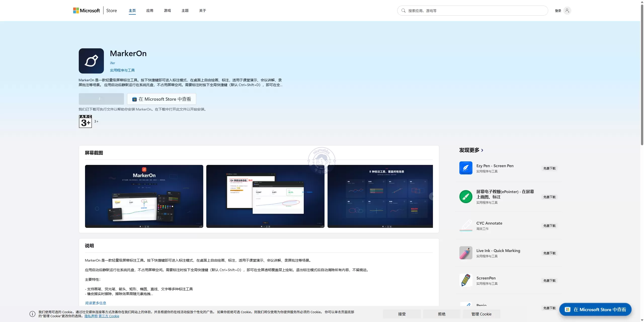644x322 pixels.
Task: Open the ScreenPen pencil icon
Action: tap(466, 280)
